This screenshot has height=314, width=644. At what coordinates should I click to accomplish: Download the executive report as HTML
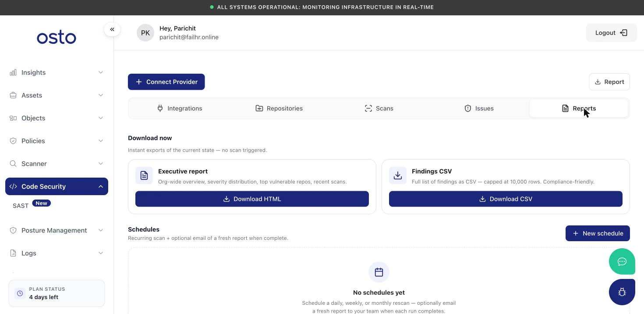tap(252, 199)
